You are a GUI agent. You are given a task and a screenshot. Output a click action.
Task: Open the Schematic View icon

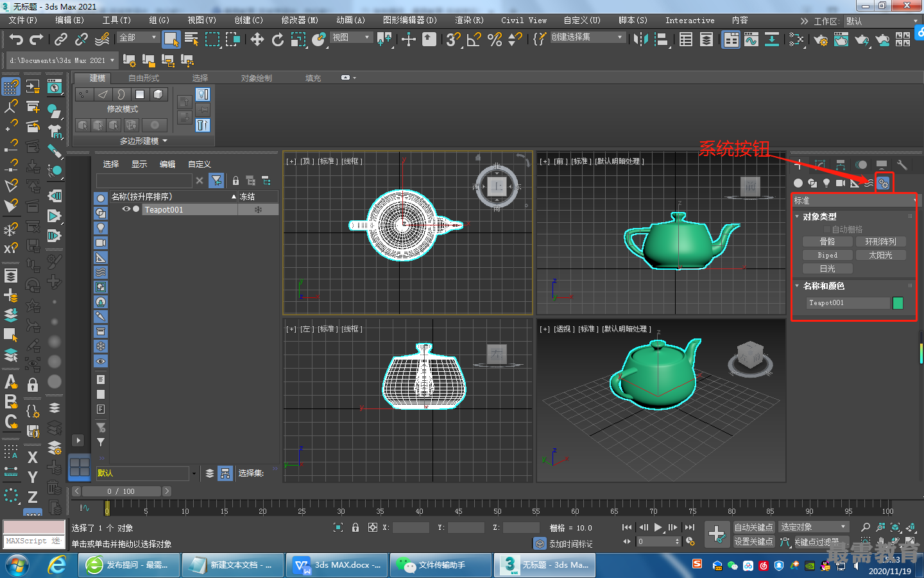click(x=772, y=40)
